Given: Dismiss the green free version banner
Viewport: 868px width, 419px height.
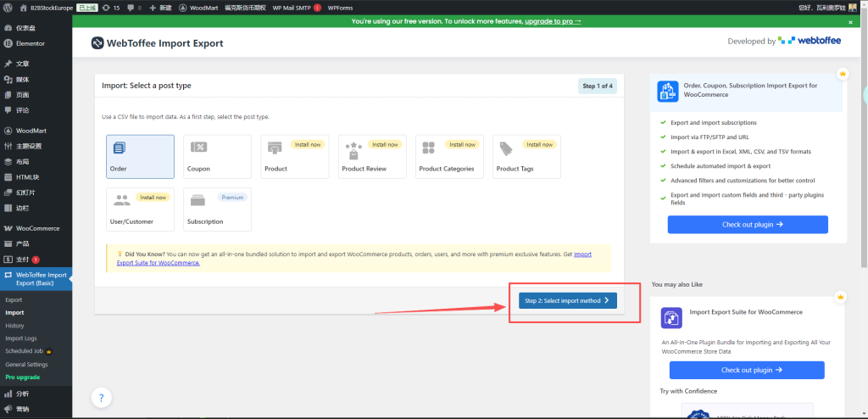Looking at the screenshot, I should point(851,22).
